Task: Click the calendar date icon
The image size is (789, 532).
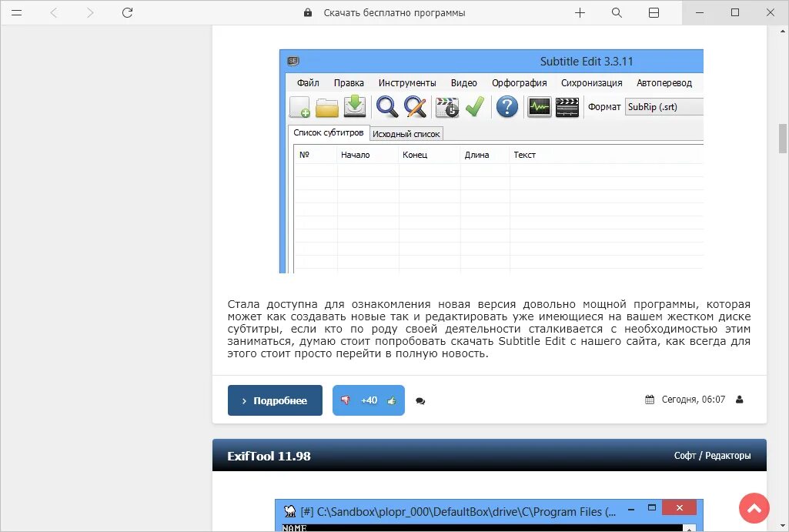Action: tap(650, 400)
